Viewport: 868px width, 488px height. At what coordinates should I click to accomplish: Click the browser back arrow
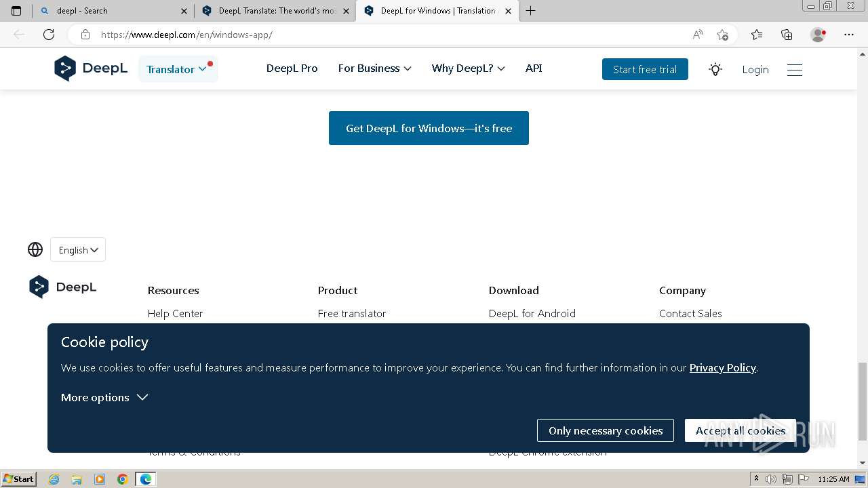(19, 35)
